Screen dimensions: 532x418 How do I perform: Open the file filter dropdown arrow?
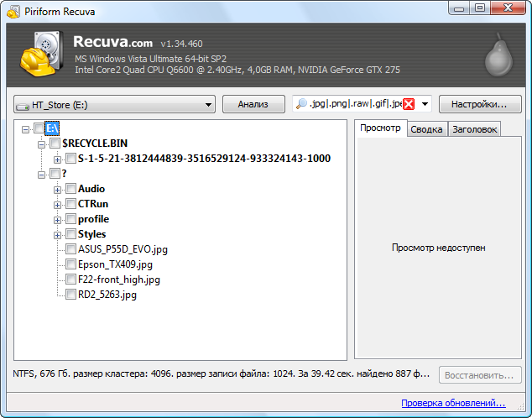click(425, 104)
